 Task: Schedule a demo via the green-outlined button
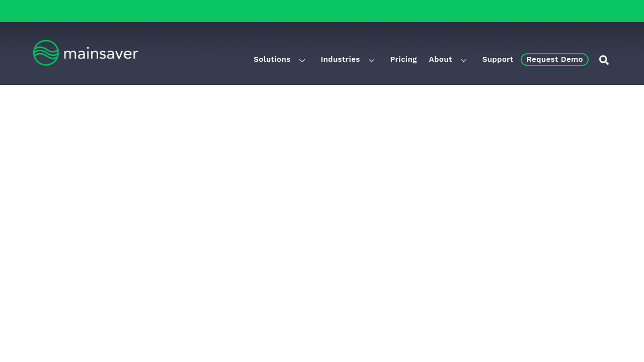554,59
